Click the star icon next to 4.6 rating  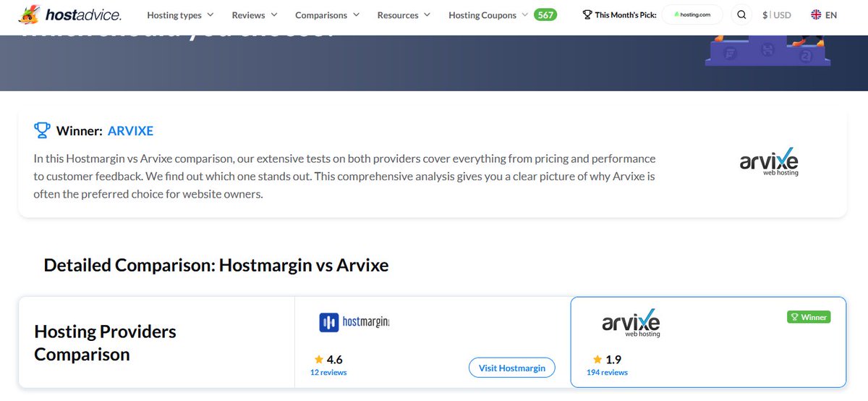pos(319,359)
